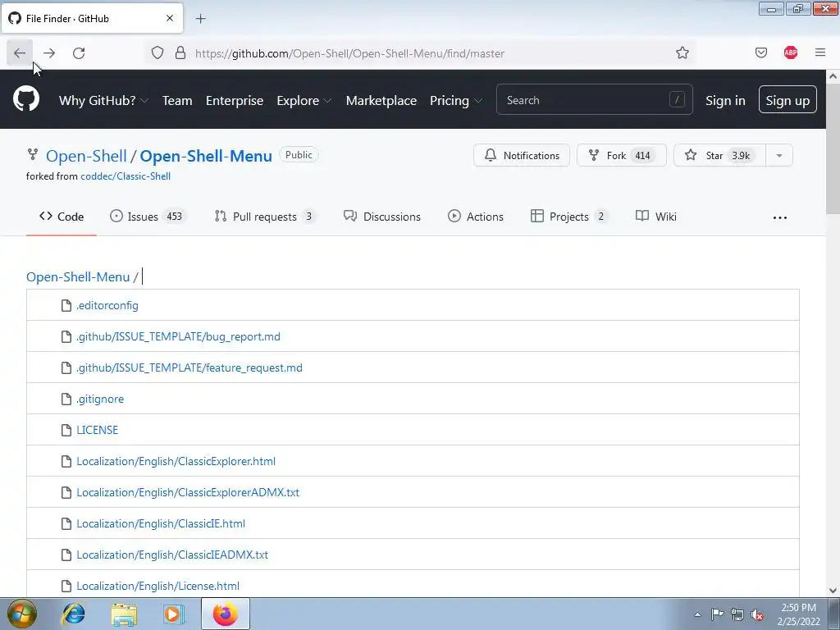840x630 pixels.
Task: Open the Open-Shell-Menu repository title link
Action: (x=206, y=156)
